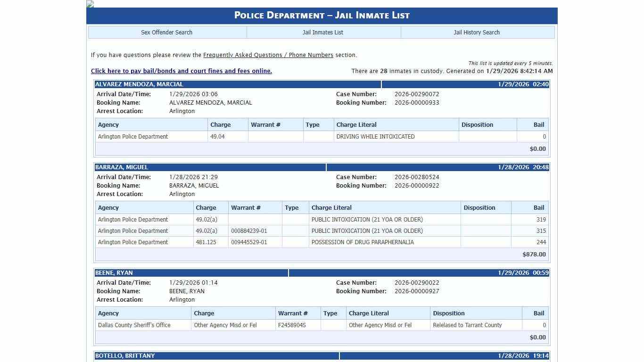Choose the BOTELLO, BRITTANY inmate header
This screenshot has height=362, width=644.
(125, 356)
